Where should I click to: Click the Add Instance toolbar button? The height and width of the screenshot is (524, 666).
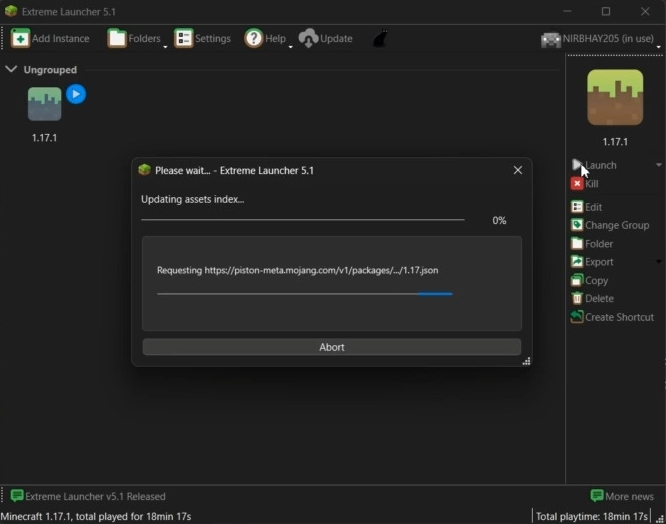point(50,38)
